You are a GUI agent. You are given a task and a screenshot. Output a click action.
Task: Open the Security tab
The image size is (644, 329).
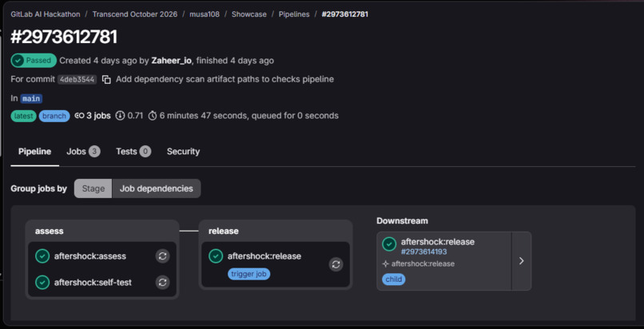[x=183, y=152]
